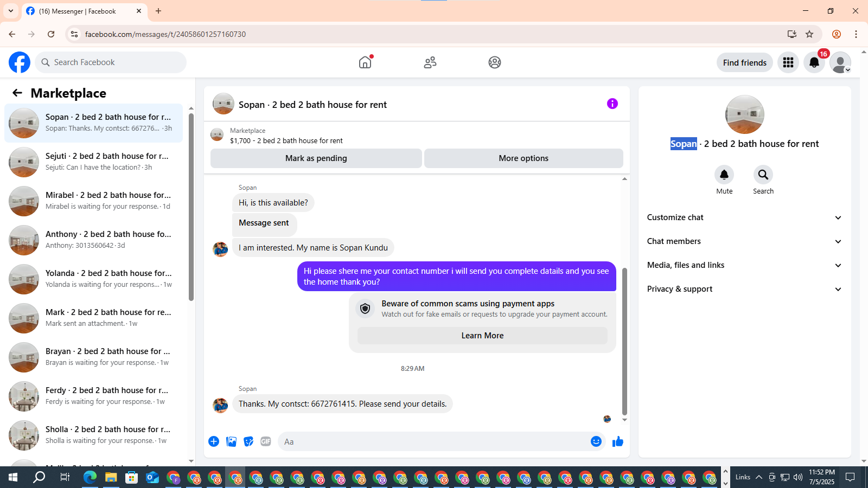Open emoji picker in message box
Screen dimensions: 868x488
pyautogui.click(x=596, y=441)
